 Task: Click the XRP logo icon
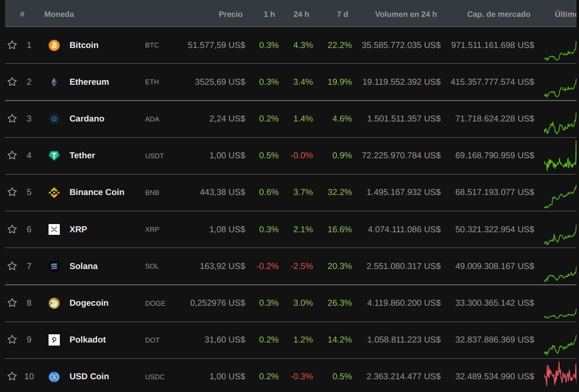click(x=54, y=229)
